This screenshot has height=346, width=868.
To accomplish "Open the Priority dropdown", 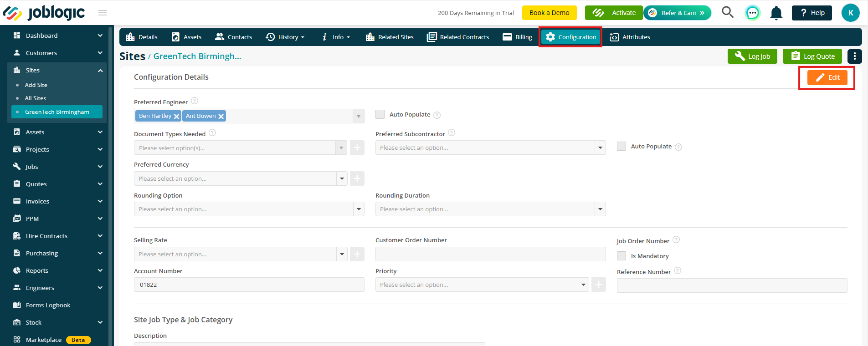I will [x=482, y=285].
